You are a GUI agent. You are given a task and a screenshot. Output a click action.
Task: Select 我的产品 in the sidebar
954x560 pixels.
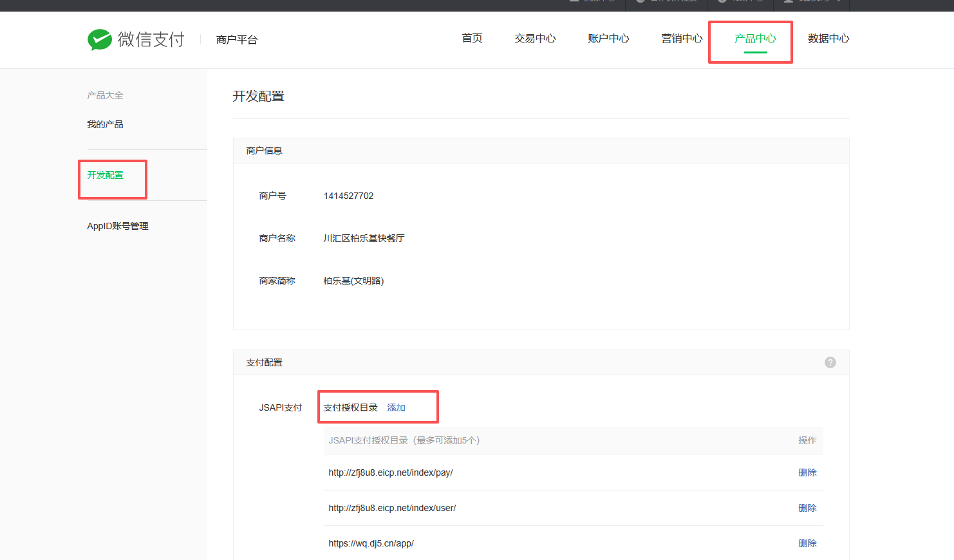105,124
